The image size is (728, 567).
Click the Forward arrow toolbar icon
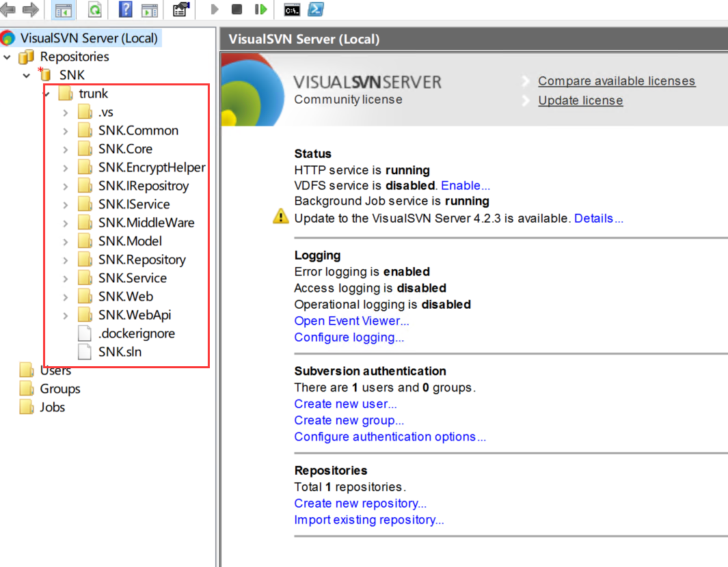(31, 10)
